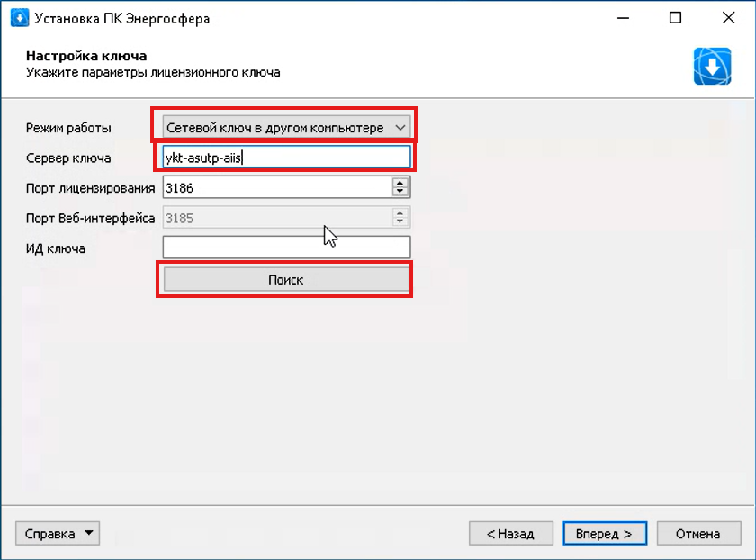The width and height of the screenshot is (756, 560).
Task: Click the Энергосфера globe logo icon
Action: [712, 67]
